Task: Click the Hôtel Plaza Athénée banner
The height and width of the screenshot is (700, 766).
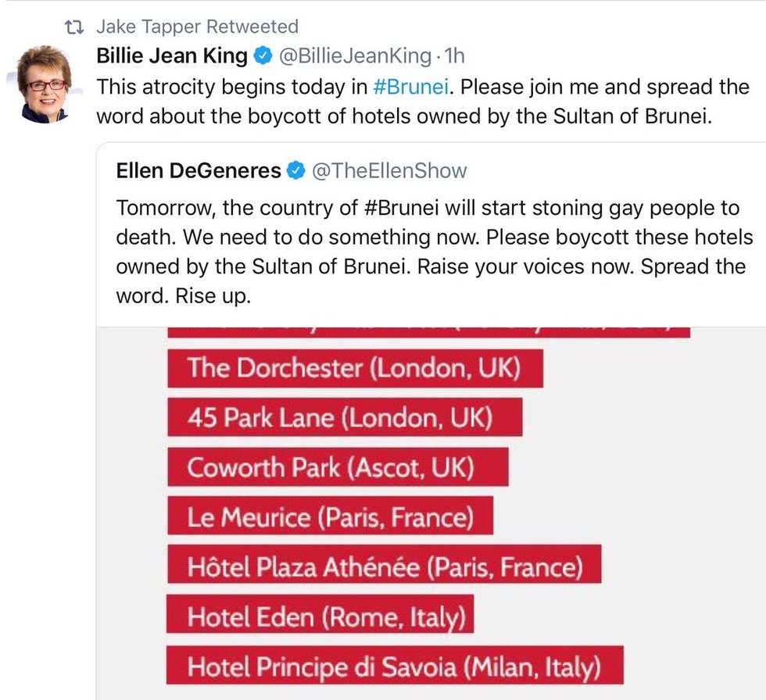Action: point(384,564)
